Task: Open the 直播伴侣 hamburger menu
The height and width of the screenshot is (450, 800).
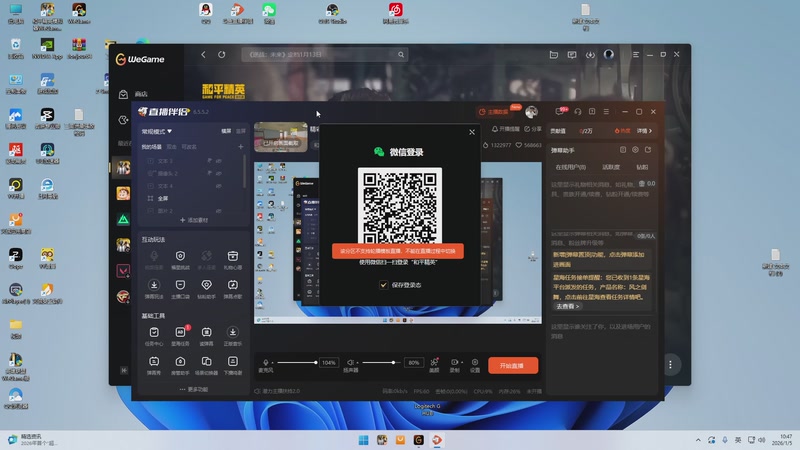Action: pos(606,111)
